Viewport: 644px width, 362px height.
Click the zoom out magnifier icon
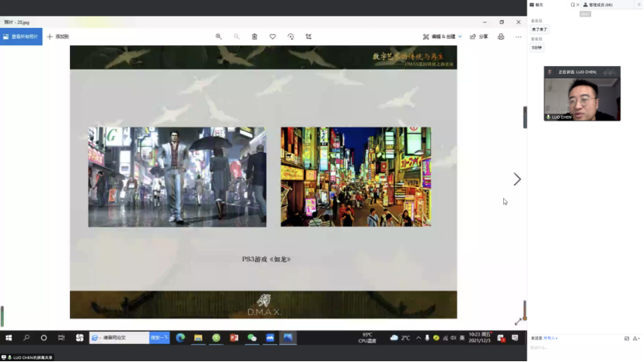point(236,37)
